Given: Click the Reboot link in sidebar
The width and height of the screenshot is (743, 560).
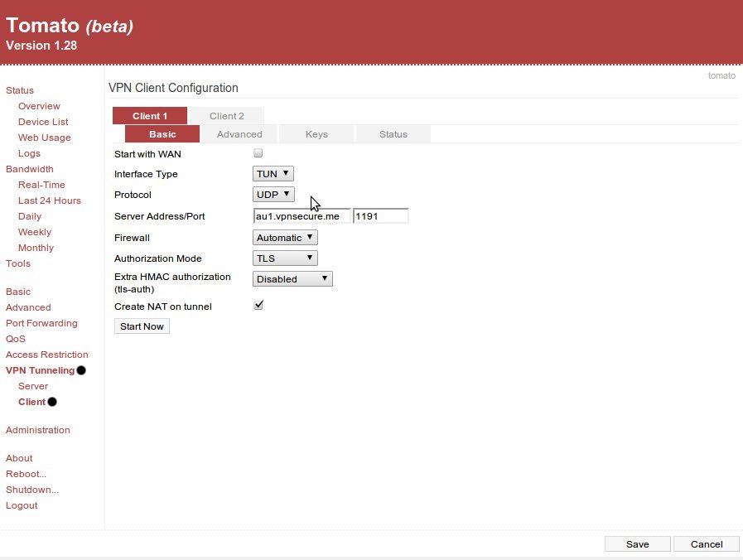Looking at the screenshot, I should click(x=26, y=474).
